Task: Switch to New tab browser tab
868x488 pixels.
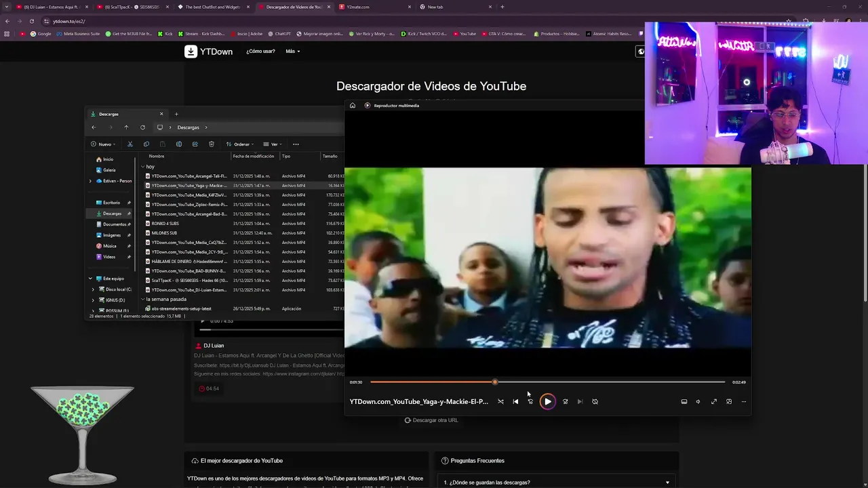Action: (x=455, y=7)
